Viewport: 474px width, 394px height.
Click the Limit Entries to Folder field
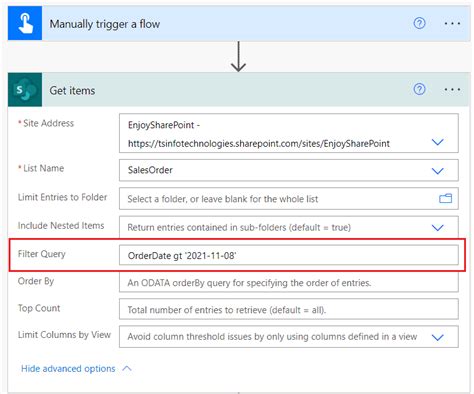coord(289,199)
